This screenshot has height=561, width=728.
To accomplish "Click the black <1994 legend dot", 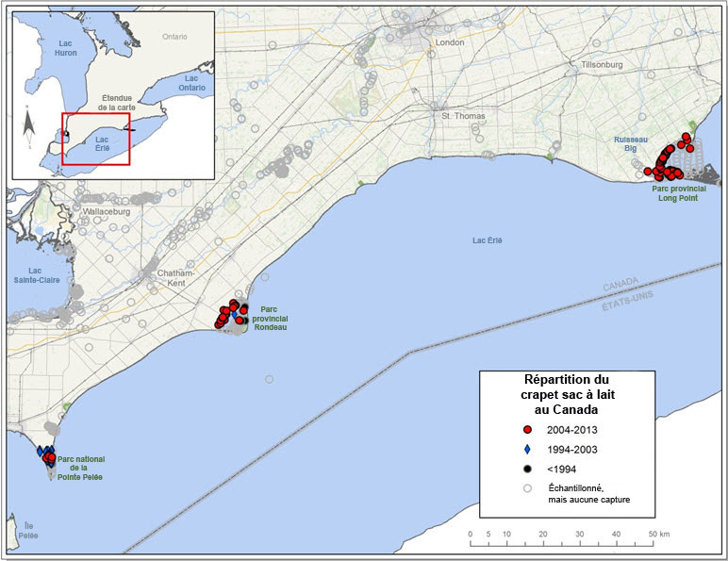I will pos(528,469).
